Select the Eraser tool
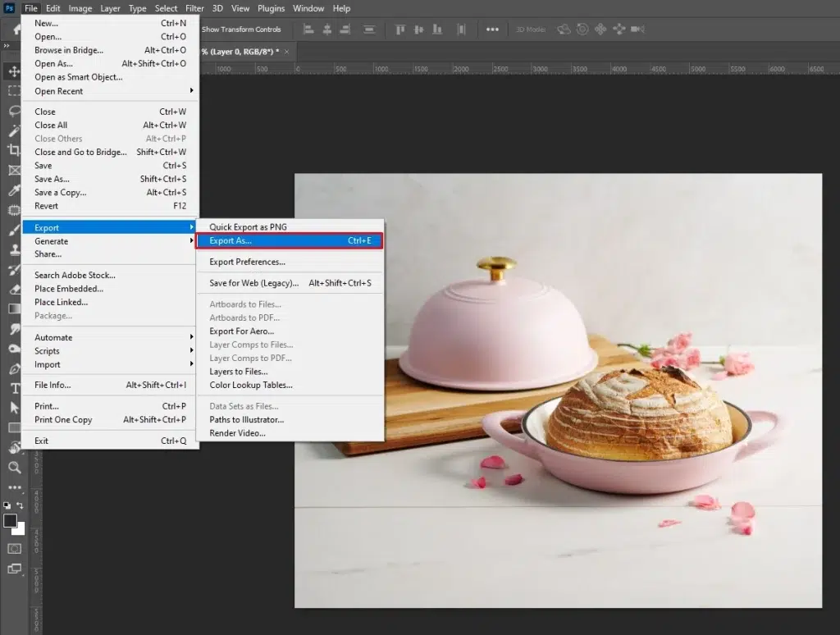The height and width of the screenshot is (635, 840). pos(14,289)
